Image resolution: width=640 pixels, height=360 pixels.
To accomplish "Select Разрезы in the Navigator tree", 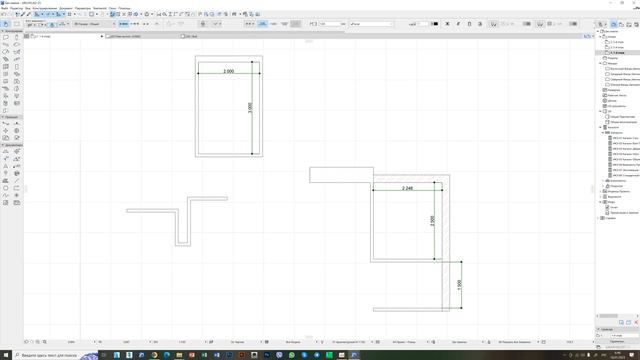I will [613, 58].
